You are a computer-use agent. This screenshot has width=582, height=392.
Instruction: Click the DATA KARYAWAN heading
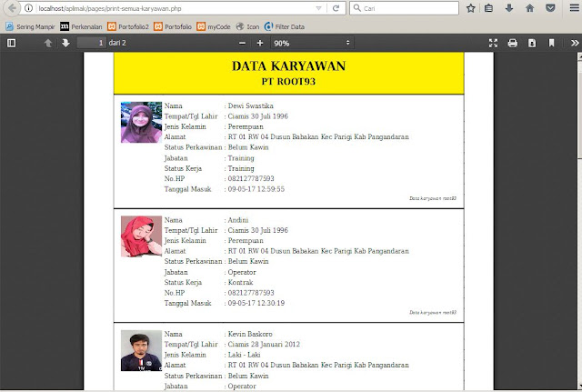(289, 66)
